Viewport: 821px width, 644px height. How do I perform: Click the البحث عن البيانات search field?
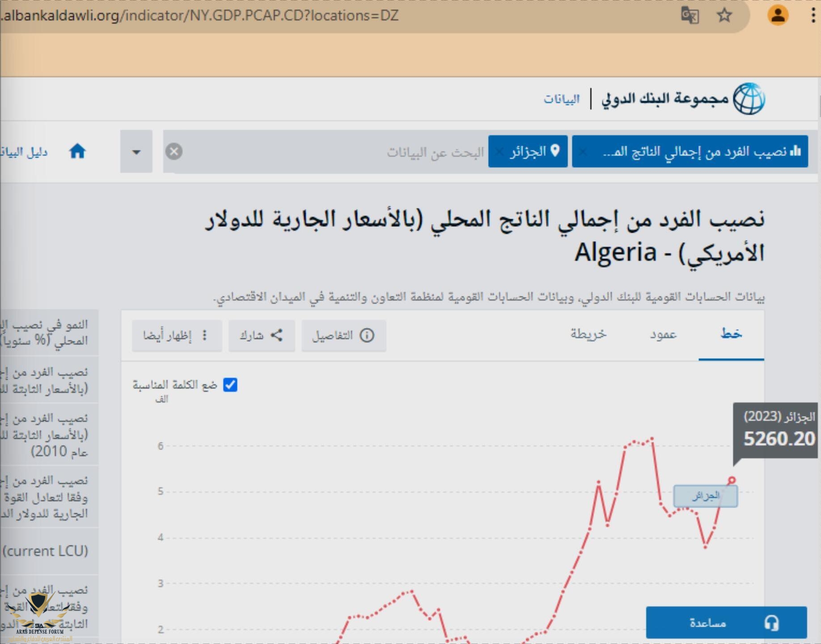335,152
